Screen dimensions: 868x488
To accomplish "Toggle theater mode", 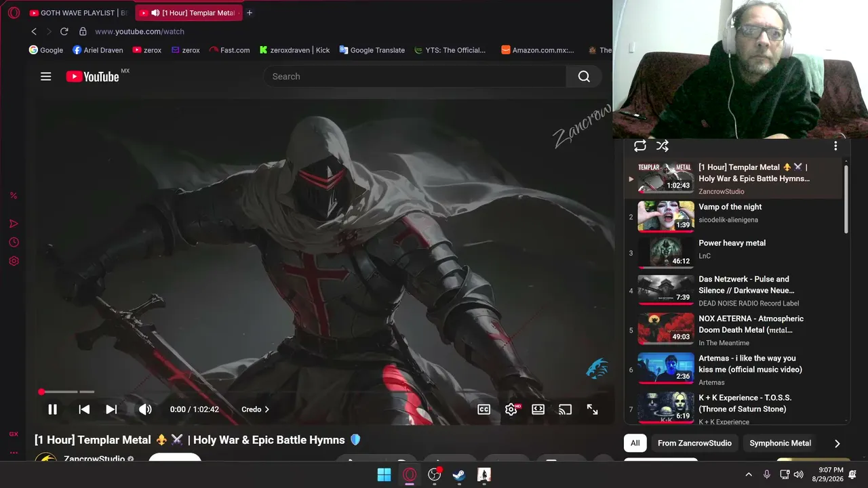I will [538, 409].
